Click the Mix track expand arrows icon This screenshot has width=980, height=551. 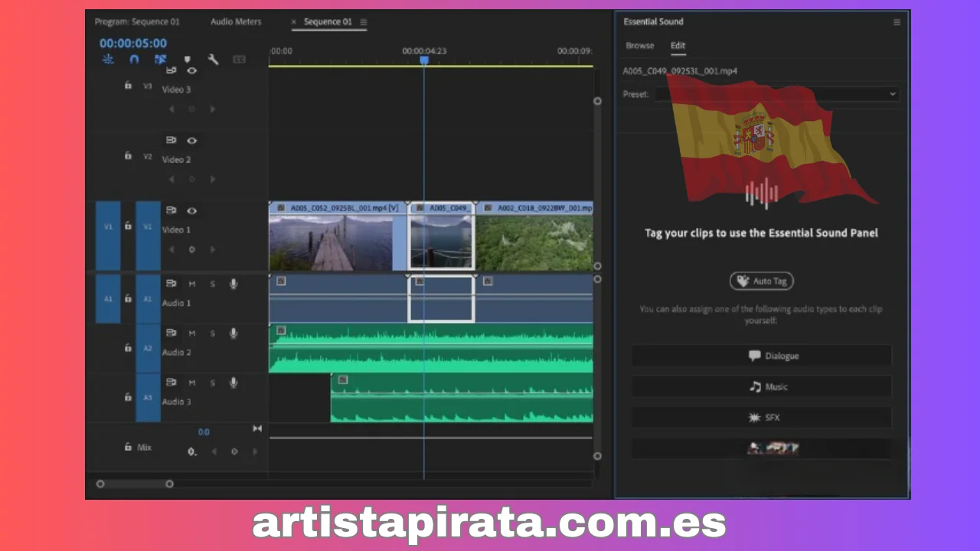tap(257, 429)
